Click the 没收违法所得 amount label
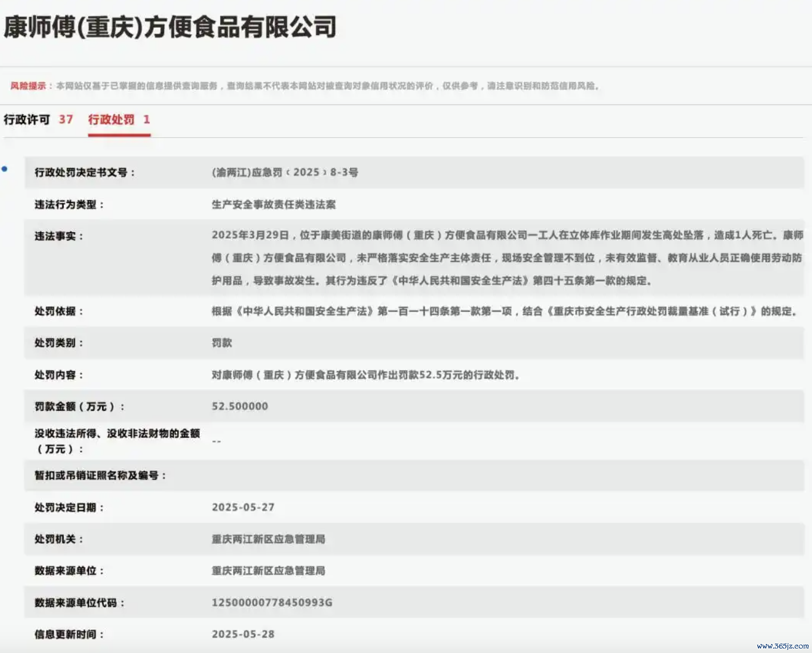Screen dimensions: 812x653 pyautogui.click(x=117, y=441)
